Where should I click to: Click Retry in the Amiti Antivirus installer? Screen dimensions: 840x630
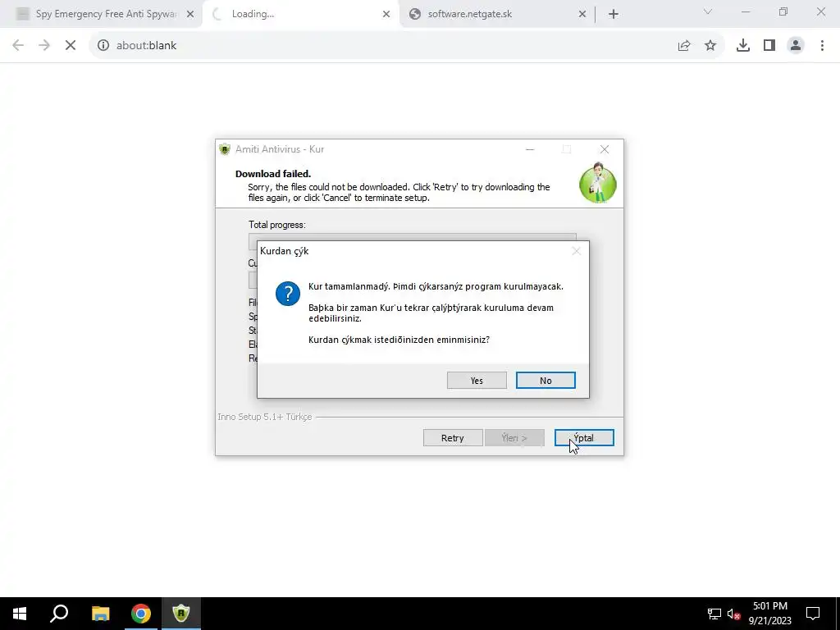click(x=453, y=438)
